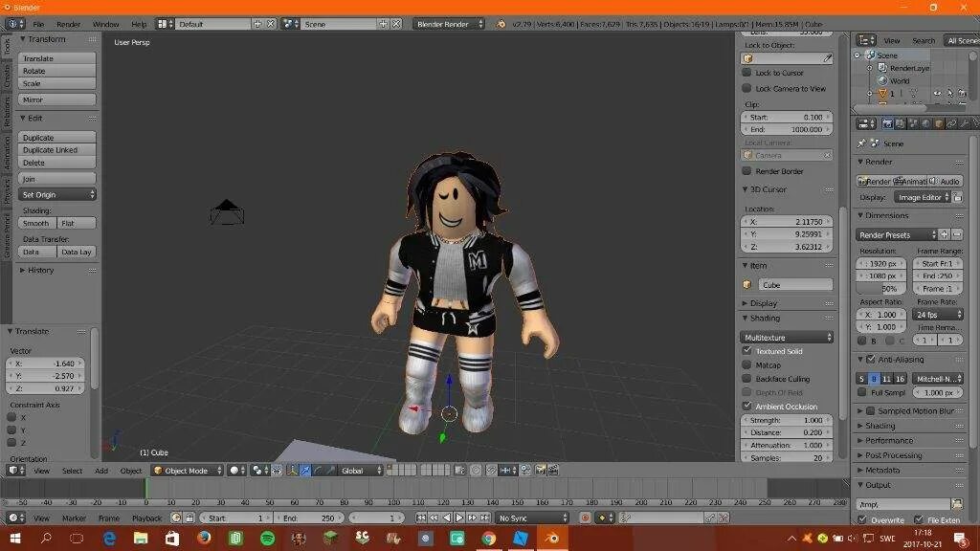The height and width of the screenshot is (551, 980).
Task: Toggle the Anti-Aliasing checkbox
Action: 871,360
